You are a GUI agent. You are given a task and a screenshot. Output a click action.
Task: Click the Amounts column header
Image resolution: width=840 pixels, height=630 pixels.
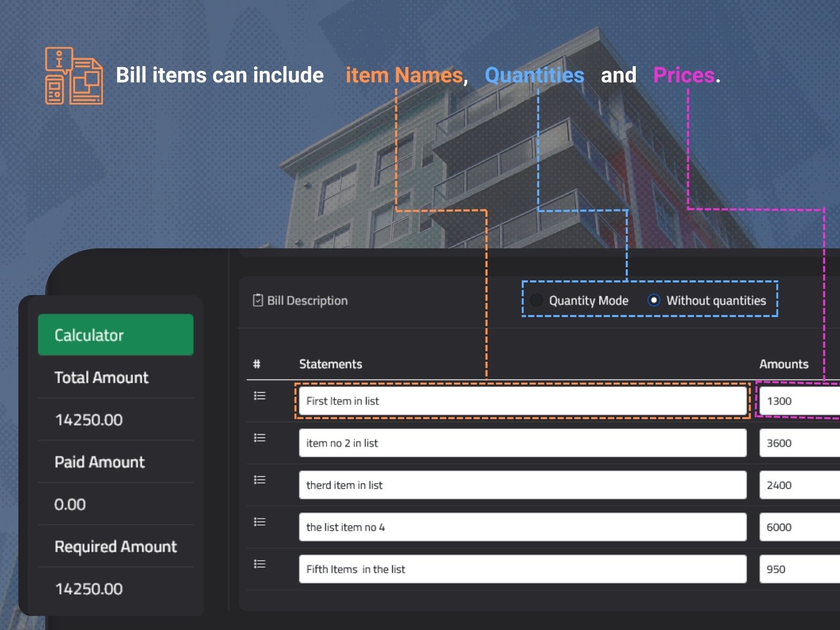pos(783,364)
